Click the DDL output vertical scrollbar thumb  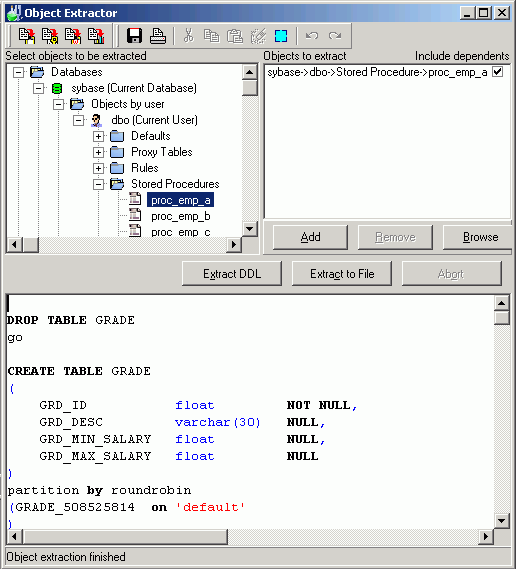click(501, 318)
